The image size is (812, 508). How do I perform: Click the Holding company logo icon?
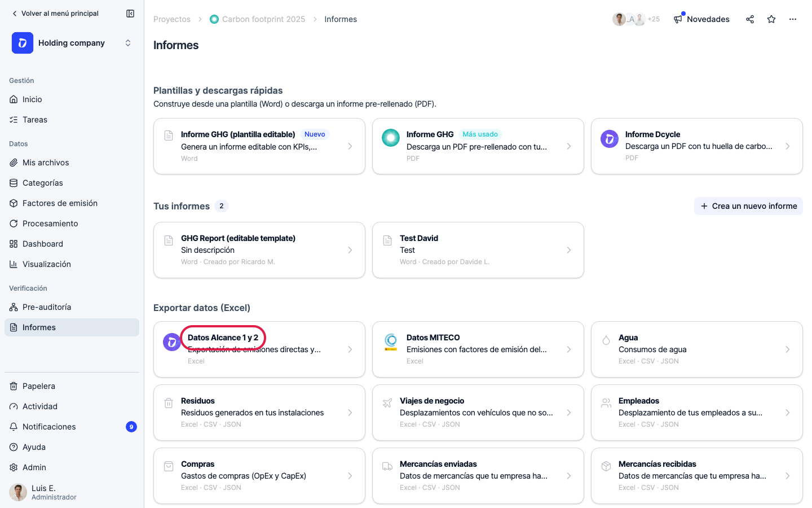point(23,43)
